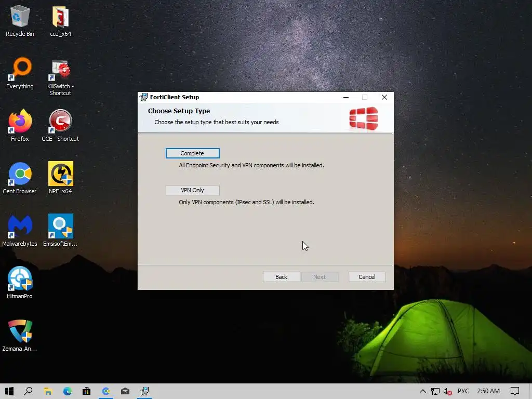
Task: Cancel the FortiClient installation
Action: pyautogui.click(x=367, y=277)
